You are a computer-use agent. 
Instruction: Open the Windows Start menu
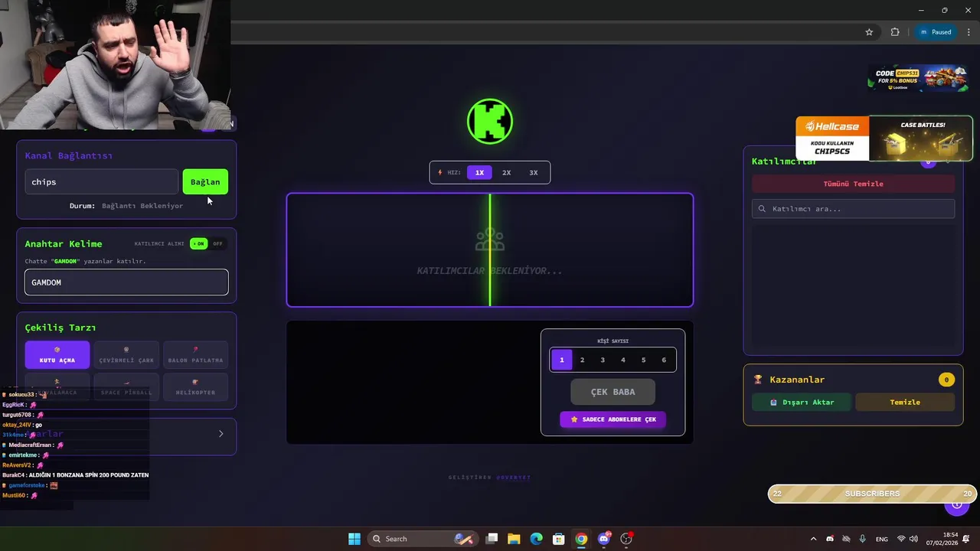click(354, 539)
